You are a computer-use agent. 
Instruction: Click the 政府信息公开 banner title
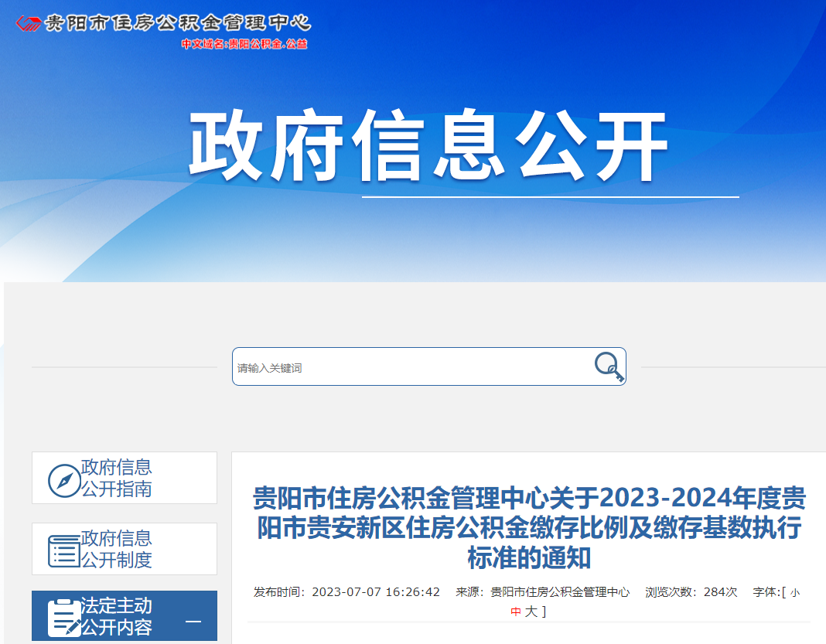(x=428, y=147)
